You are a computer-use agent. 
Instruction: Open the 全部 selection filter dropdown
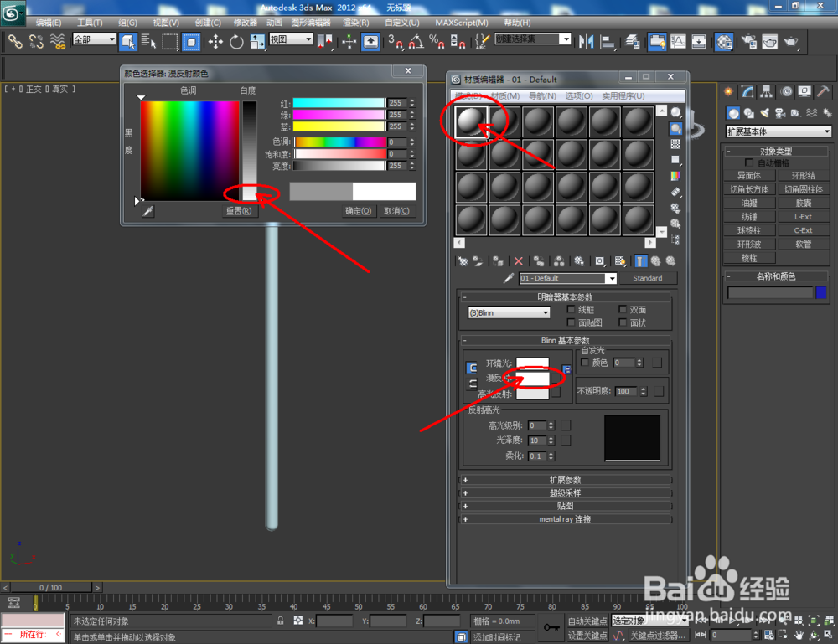pyautogui.click(x=94, y=39)
